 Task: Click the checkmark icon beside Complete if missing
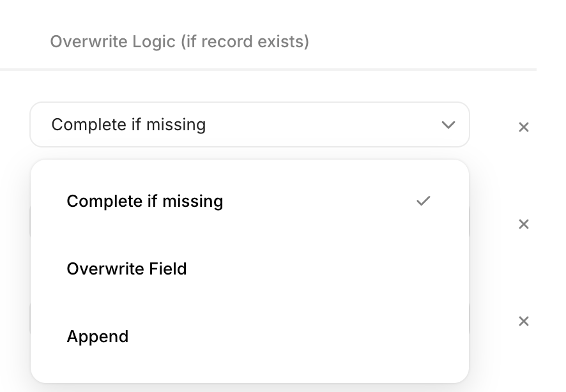[423, 201]
